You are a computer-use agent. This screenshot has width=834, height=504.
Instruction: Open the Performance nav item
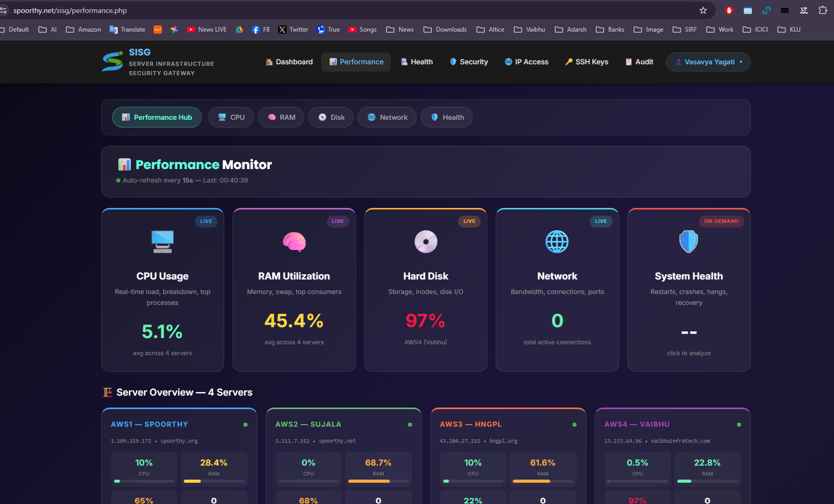click(x=356, y=62)
